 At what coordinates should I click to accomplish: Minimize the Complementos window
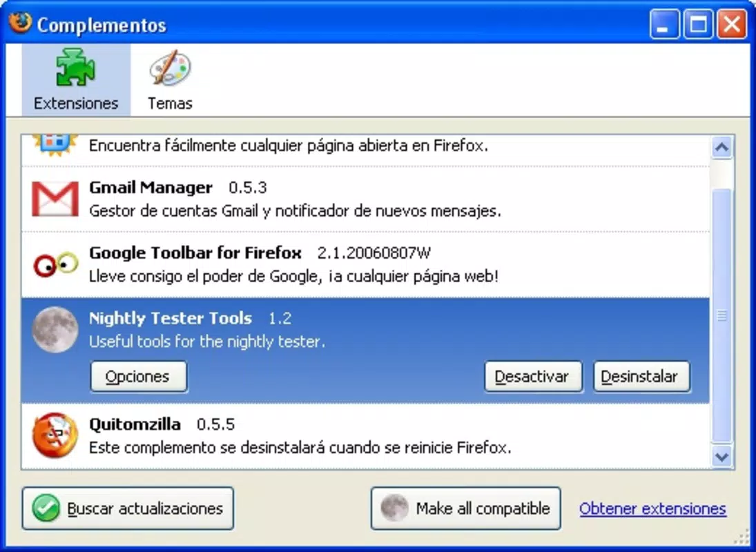(x=664, y=24)
